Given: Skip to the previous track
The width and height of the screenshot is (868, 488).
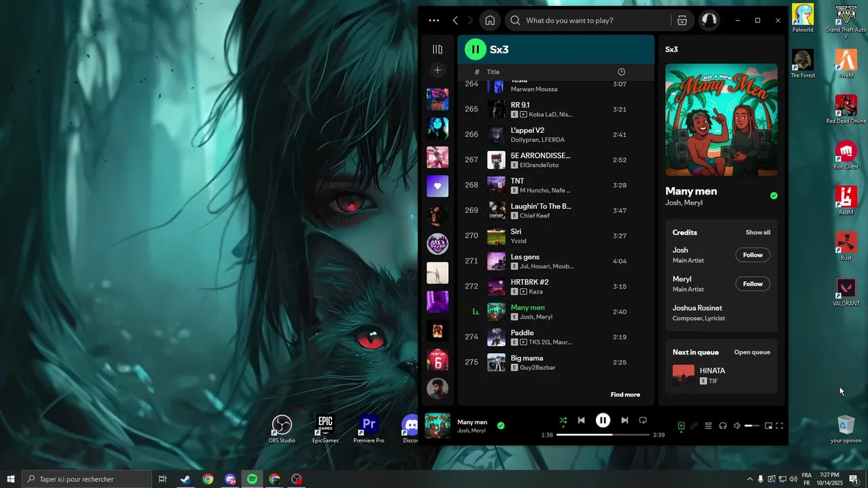Looking at the screenshot, I should (581, 420).
